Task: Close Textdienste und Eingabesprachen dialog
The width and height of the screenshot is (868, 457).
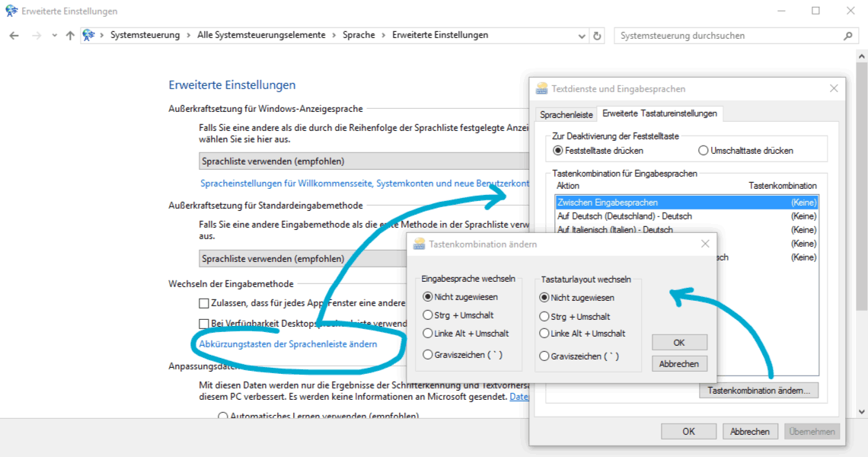Action: point(834,88)
